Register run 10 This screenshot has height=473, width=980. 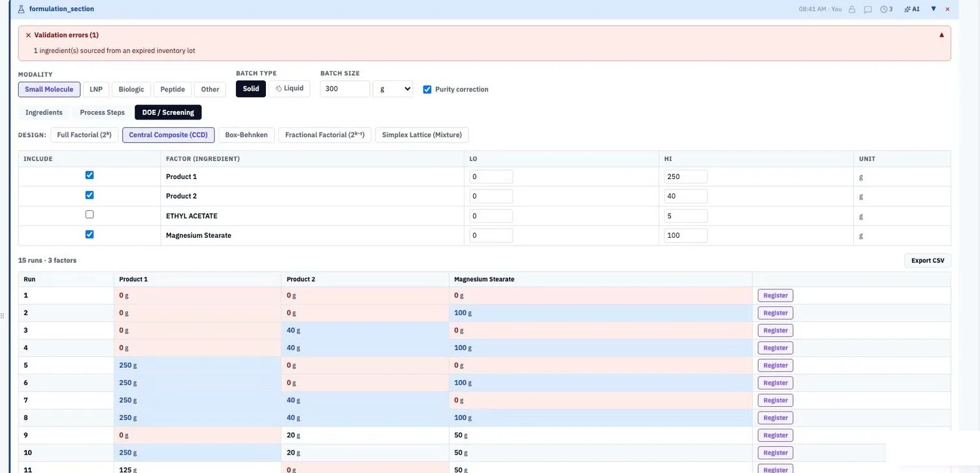(x=776, y=453)
